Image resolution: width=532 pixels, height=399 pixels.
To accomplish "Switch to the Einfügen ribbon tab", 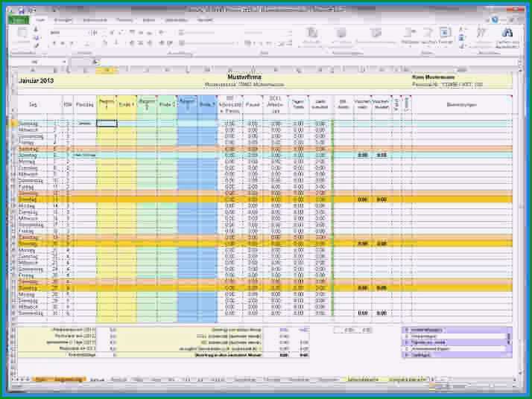I will pos(63,20).
